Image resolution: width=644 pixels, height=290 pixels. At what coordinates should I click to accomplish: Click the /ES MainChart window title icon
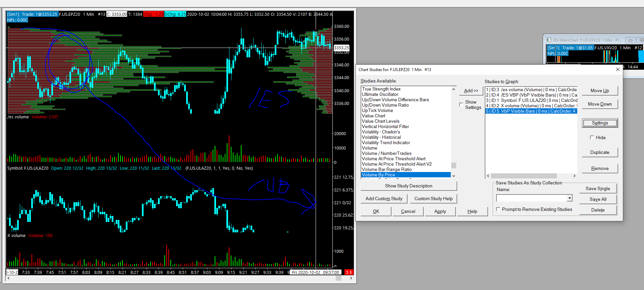coord(548,40)
